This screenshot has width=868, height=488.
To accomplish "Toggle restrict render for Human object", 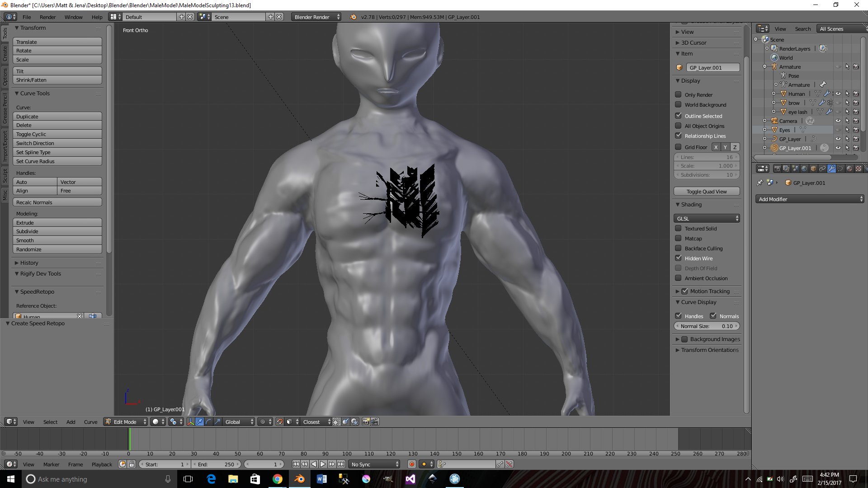I will (856, 94).
